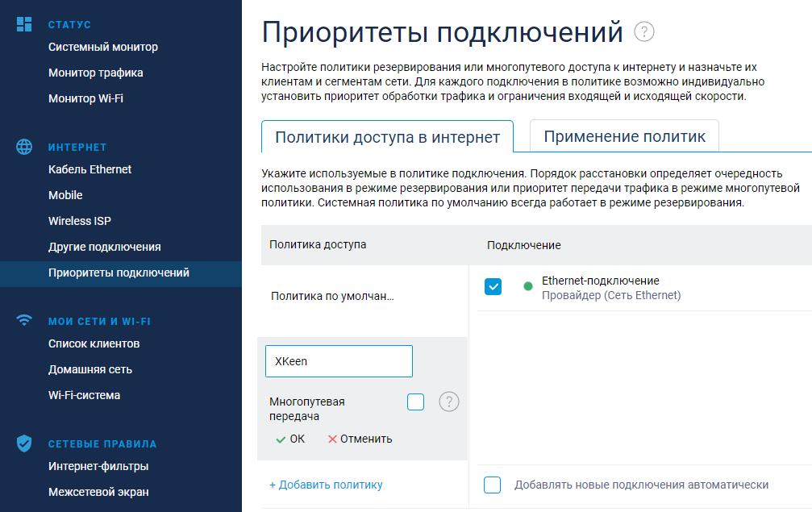Select Политика по умолчанию policy row
Screen dimensions: 812x512
(x=332, y=297)
